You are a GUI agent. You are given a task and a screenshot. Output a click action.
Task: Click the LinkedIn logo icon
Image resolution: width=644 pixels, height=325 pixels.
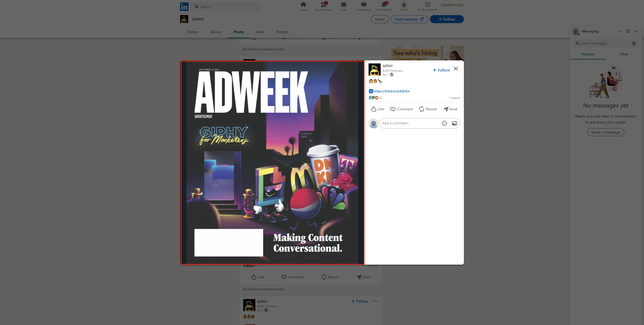[x=184, y=7]
